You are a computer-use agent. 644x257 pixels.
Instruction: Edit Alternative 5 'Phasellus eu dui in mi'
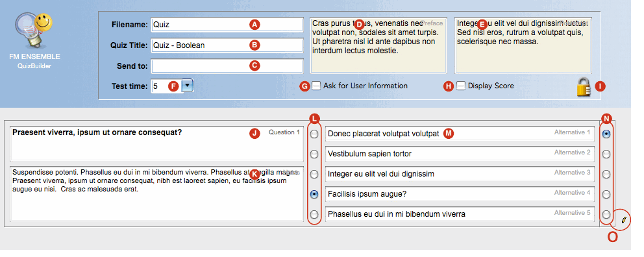coord(460,214)
